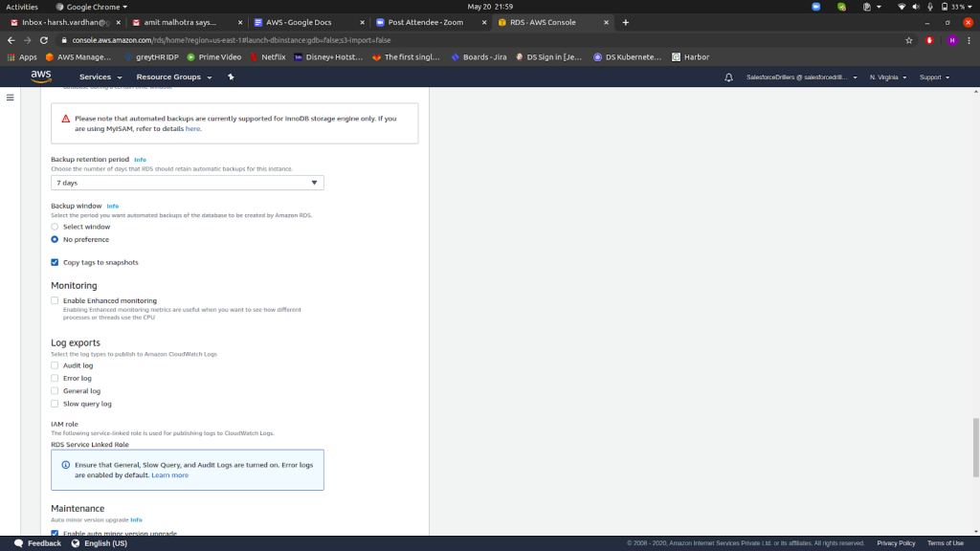Reload the current page

[44, 40]
